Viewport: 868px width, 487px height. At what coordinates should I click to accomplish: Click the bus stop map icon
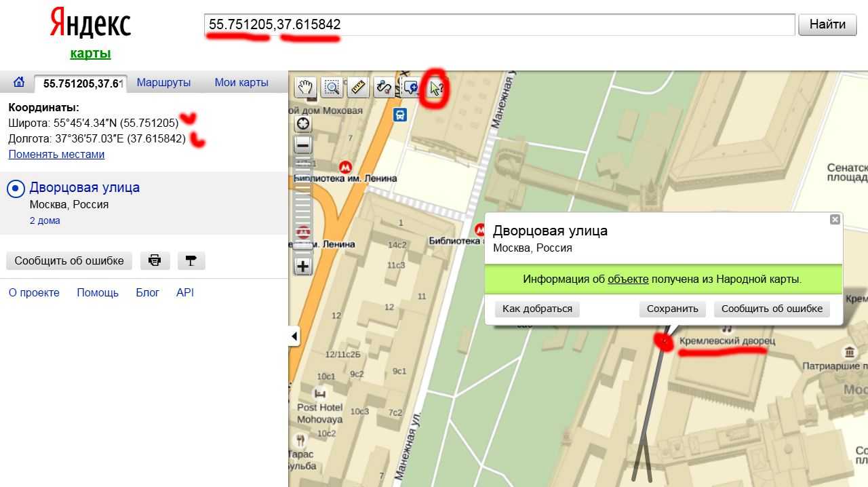coord(400,115)
